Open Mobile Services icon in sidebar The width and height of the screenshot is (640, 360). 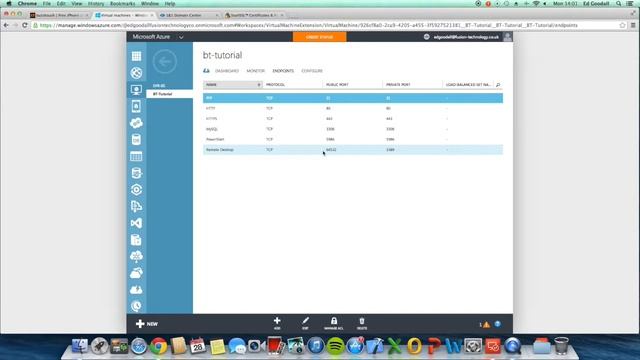(x=136, y=107)
